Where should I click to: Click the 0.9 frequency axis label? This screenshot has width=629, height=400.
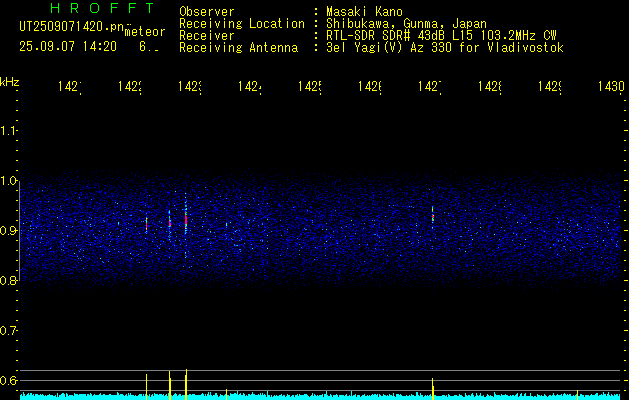(x=8, y=231)
